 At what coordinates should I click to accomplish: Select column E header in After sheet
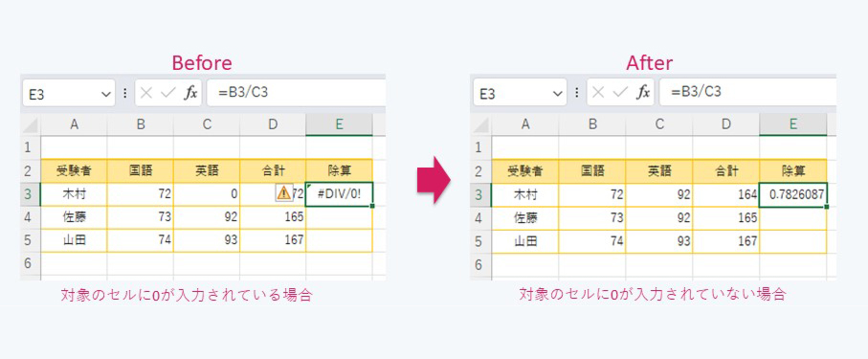(792, 124)
